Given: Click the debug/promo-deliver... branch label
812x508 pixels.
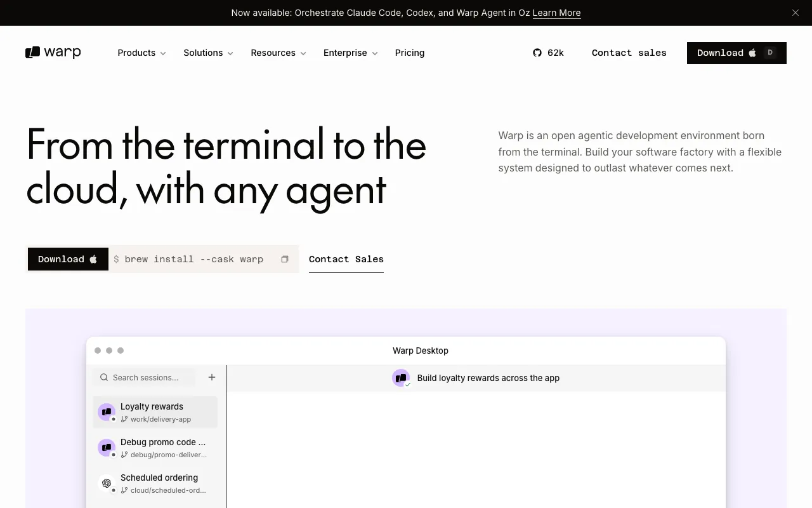Looking at the screenshot, I should point(169,455).
